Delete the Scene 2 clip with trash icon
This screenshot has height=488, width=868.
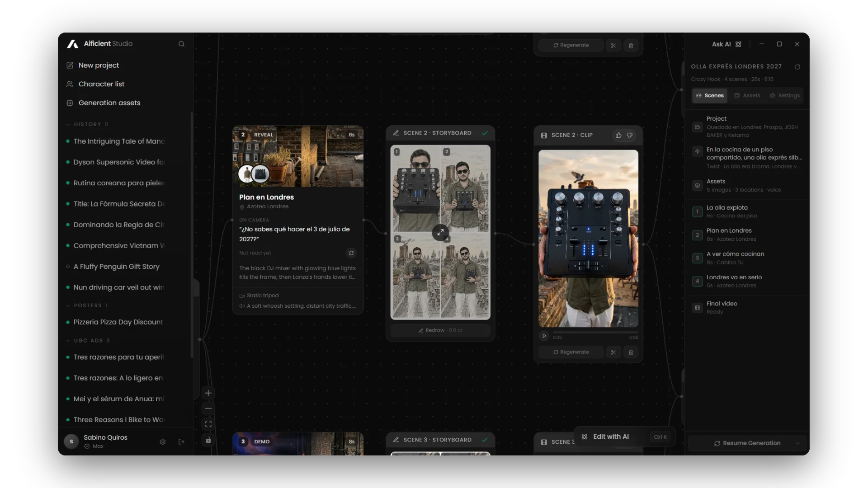click(x=631, y=352)
